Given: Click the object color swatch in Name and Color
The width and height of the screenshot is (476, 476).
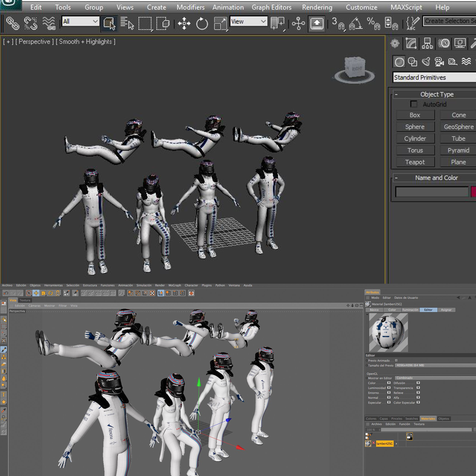Looking at the screenshot, I should tap(473, 192).
